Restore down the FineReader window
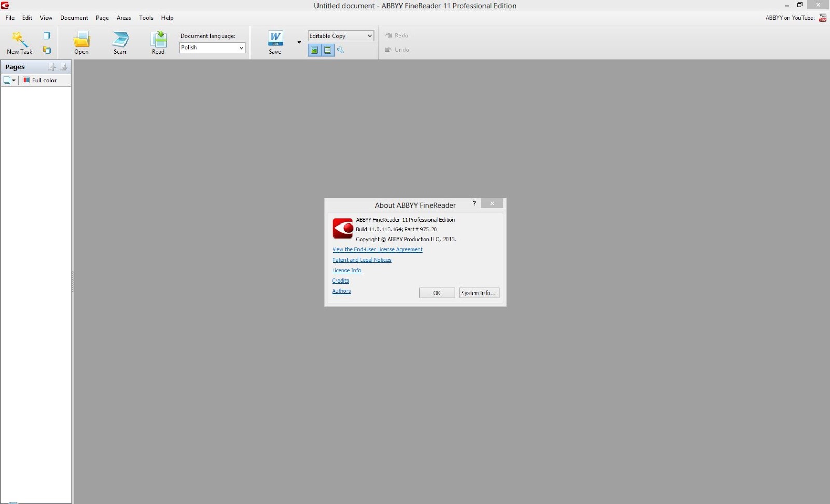830x504 pixels. tap(800, 5)
